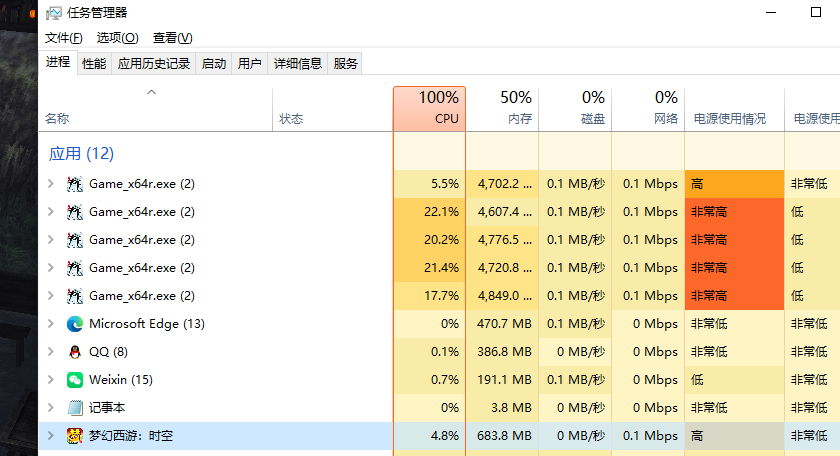Click the Game_x64r.exe icon at 5.5% CPU
Viewport: 840px width, 456px height.
(75, 184)
